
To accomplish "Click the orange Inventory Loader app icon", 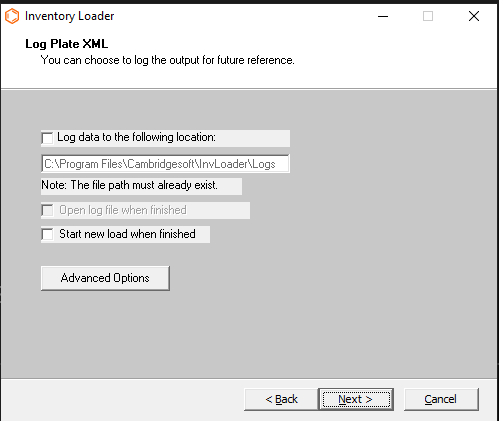I will [x=12, y=16].
